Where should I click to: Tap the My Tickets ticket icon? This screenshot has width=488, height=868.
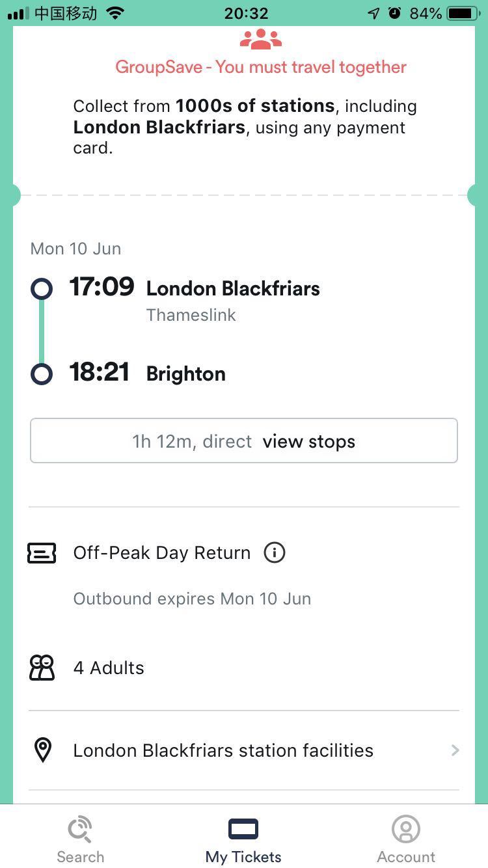243,829
